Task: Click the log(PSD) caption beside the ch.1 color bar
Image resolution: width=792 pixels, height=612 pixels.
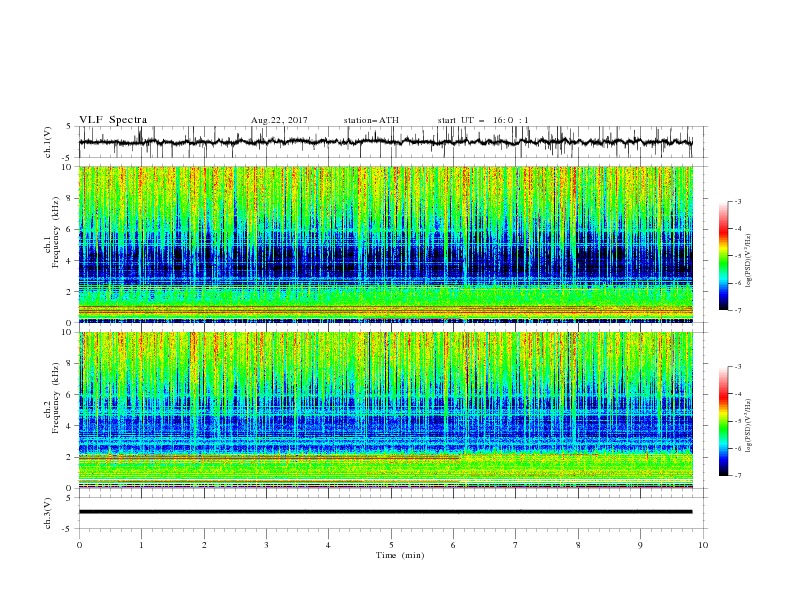Action: tap(749, 261)
